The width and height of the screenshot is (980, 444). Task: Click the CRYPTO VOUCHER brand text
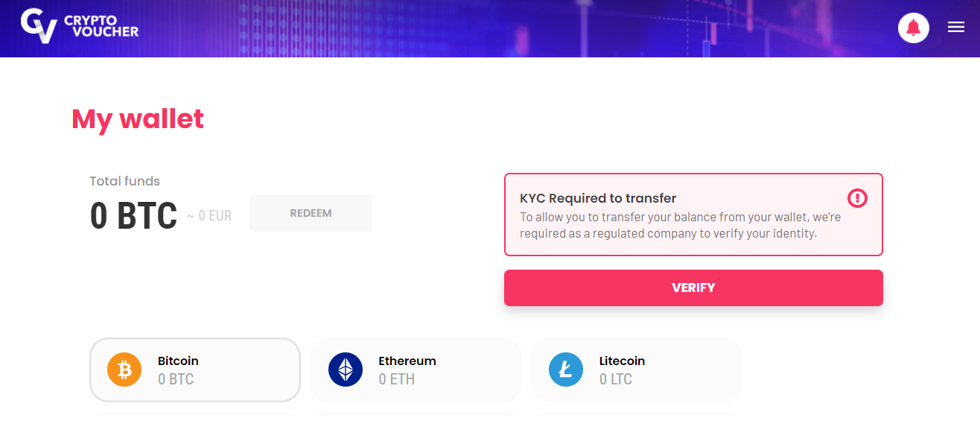pyautogui.click(x=101, y=27)
